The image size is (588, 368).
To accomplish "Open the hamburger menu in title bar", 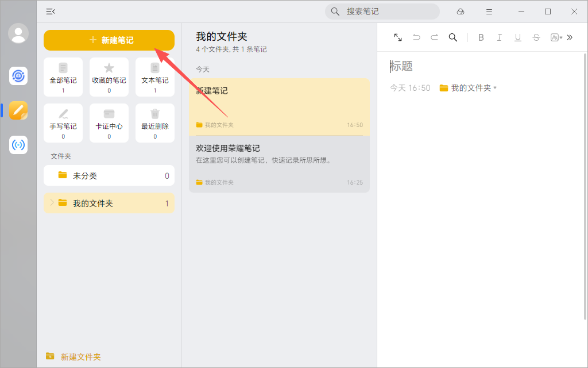I will tap(489, 11).
